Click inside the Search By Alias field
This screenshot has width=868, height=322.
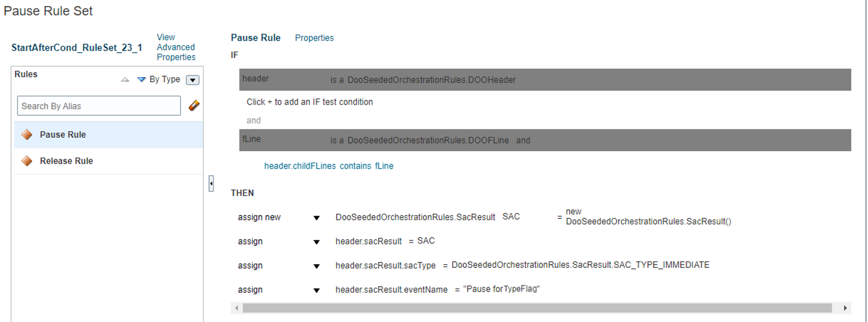tap(98, 105)
